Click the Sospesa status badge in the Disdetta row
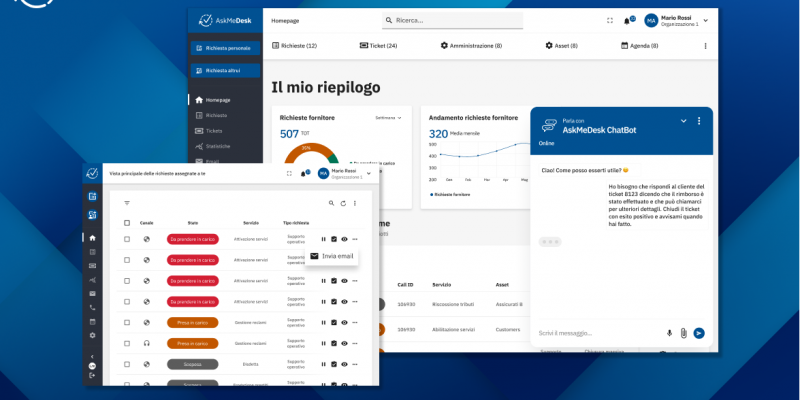The image size is (800, 400). coord(193,364)
